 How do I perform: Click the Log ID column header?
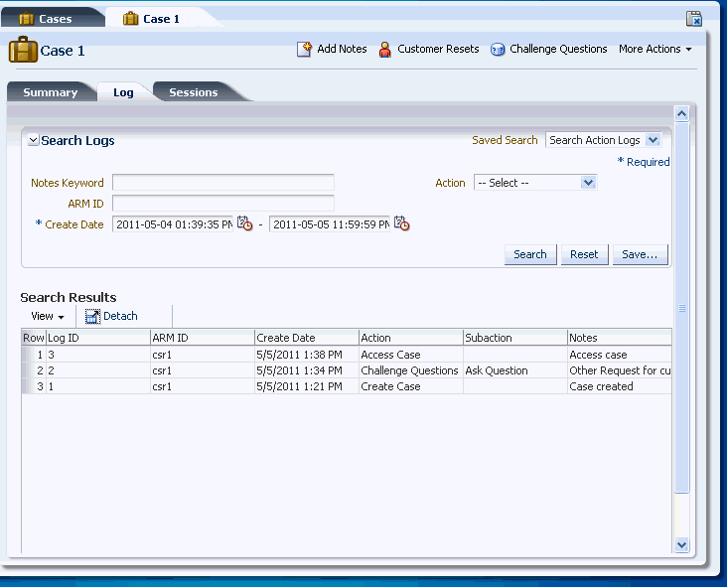[x=98, y=338]
